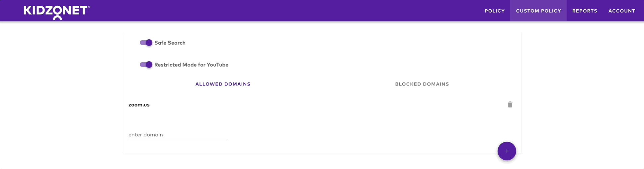Disable Restricted Mode for YouTube switch
The width and height of the screenshot is (644, 169).
146,65
